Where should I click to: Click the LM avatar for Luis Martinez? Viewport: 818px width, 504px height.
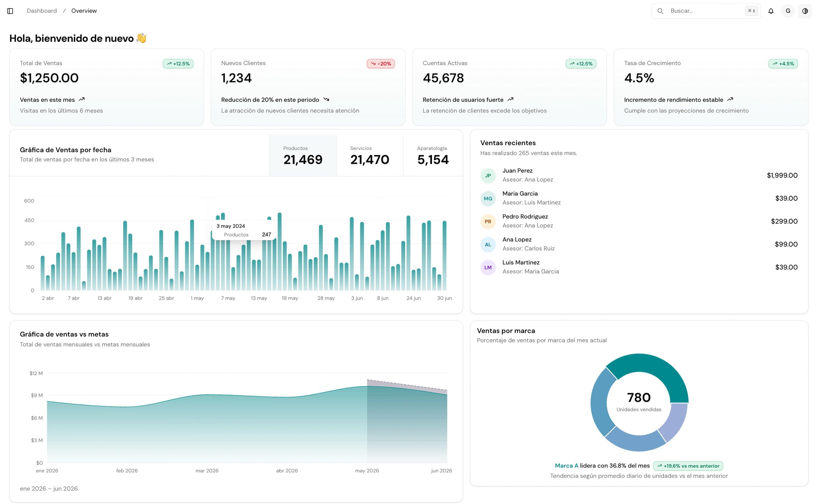[x=488, y=267]
